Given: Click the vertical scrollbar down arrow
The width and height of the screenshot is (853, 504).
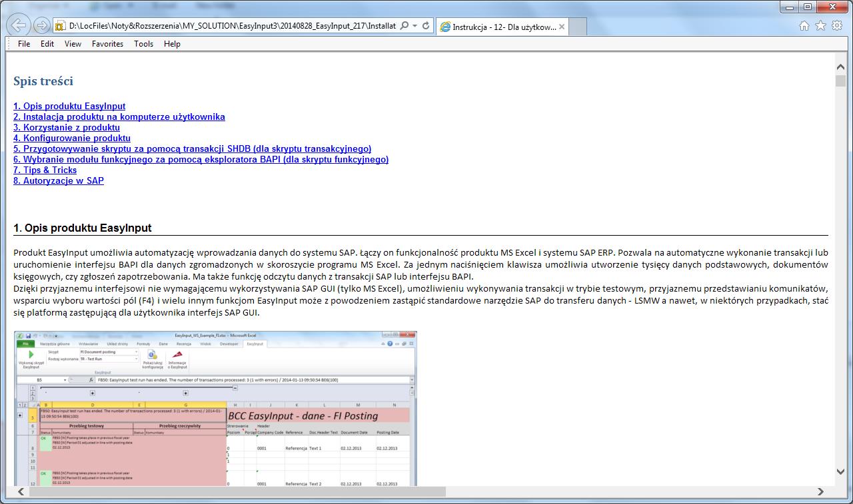Looking at the screenshot, I should point(840,471).
